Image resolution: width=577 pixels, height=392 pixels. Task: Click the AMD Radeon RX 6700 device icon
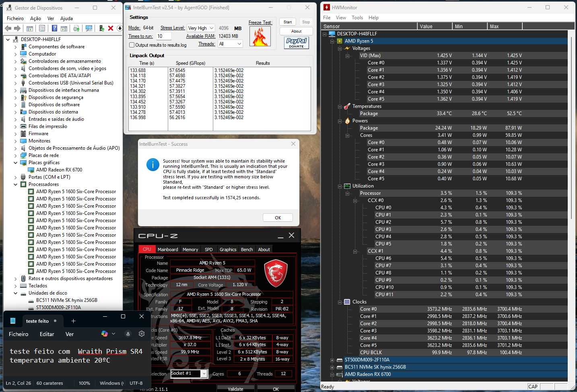pos(31,170)
